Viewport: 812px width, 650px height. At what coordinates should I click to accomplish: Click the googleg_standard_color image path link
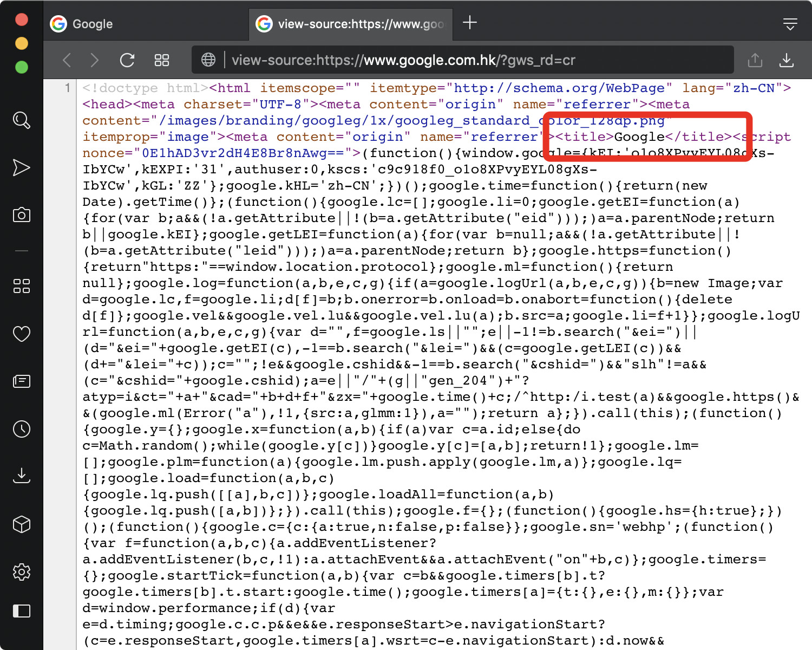[411, 120]
